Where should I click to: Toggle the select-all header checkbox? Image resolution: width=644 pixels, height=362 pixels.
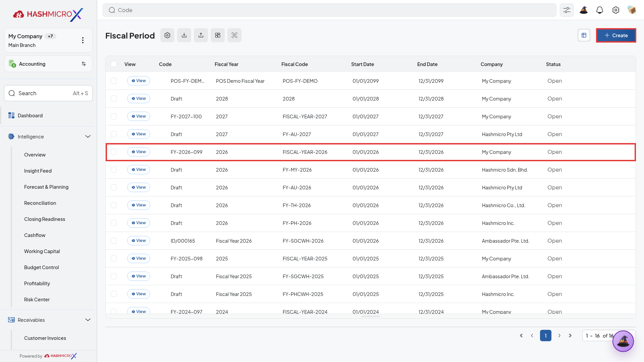114,64
